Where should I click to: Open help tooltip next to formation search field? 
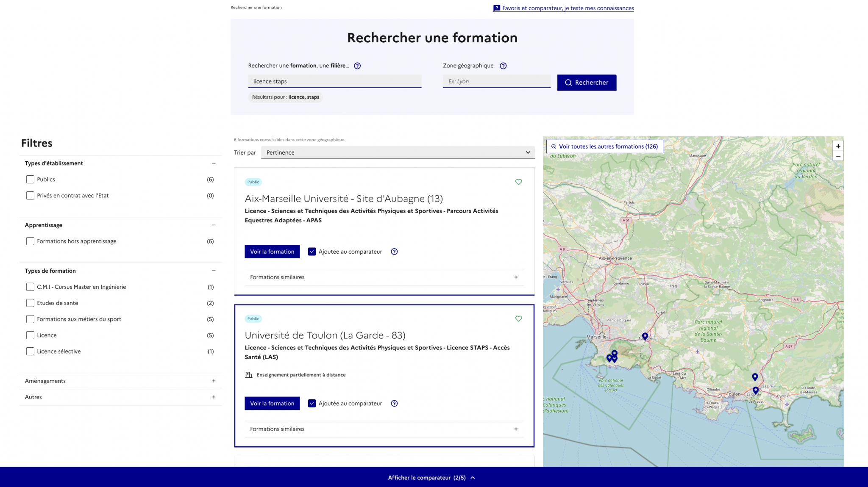coord(357,66)
